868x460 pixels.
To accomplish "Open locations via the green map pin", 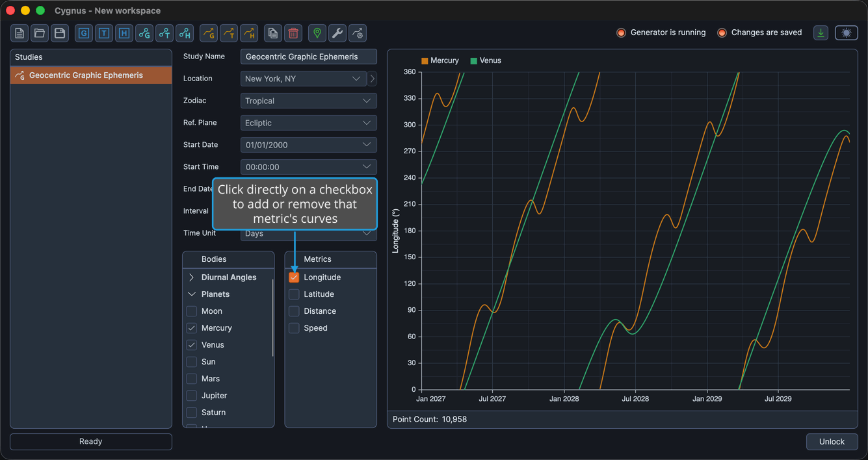I will pyautogui.click(x=317, y=33).
